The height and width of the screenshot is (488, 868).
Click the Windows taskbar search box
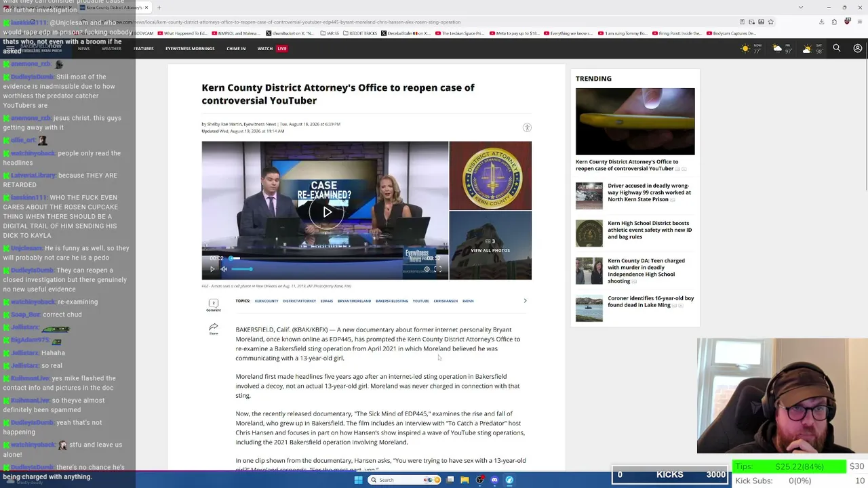click(x=404, y=480)
